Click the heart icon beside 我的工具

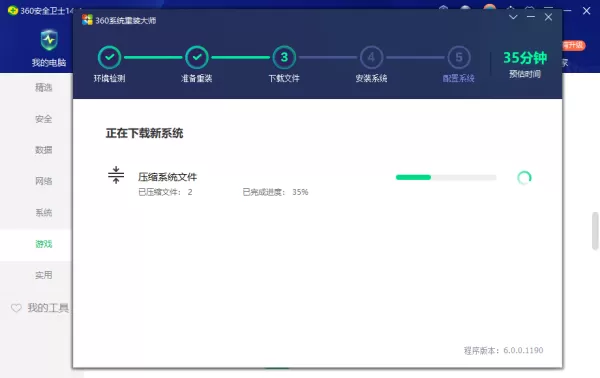16,308
